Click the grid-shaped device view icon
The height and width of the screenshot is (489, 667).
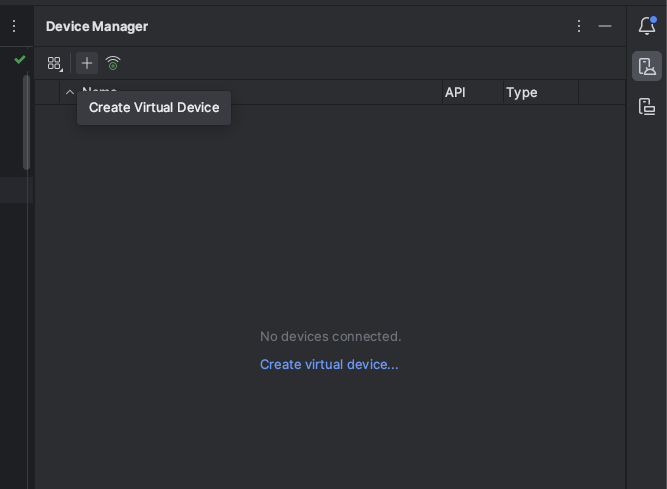tap(54, 63)
